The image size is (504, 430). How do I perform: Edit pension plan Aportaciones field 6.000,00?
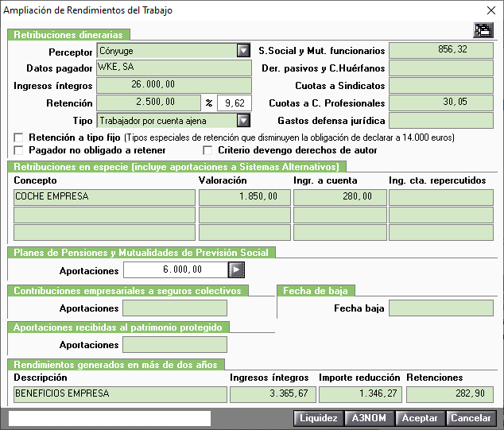[176, 269]
